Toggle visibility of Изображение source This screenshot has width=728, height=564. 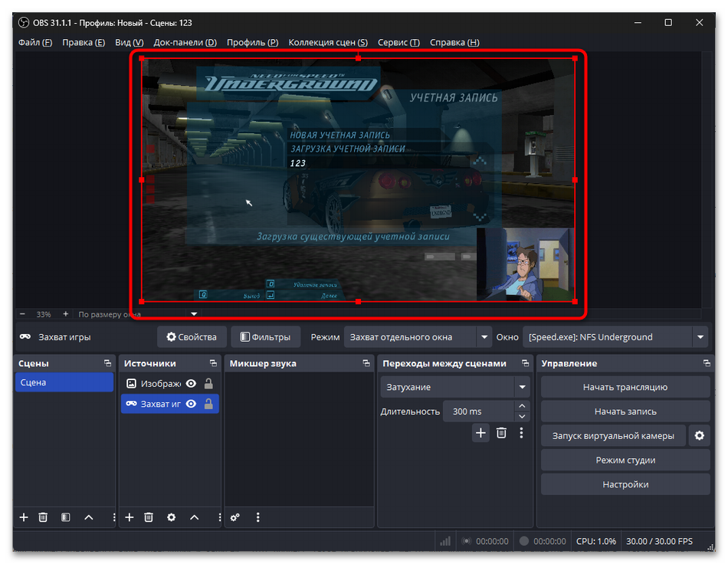tap(191, 383)
